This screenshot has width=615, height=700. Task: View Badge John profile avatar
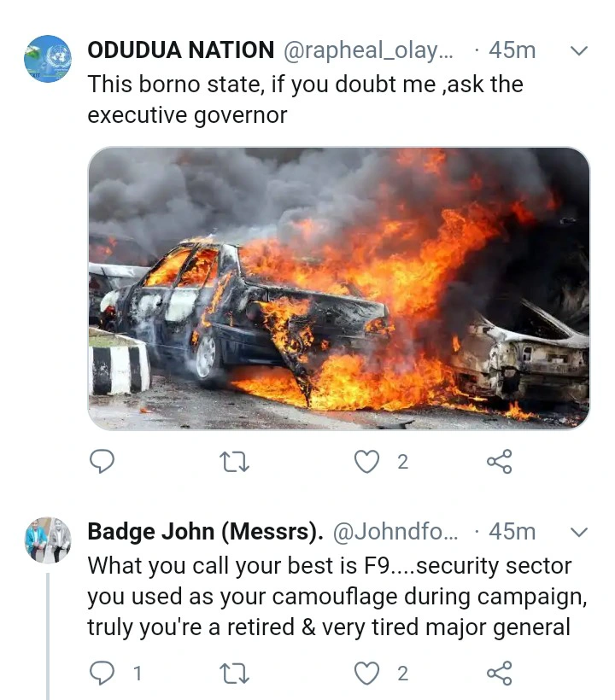click(47, 540)
